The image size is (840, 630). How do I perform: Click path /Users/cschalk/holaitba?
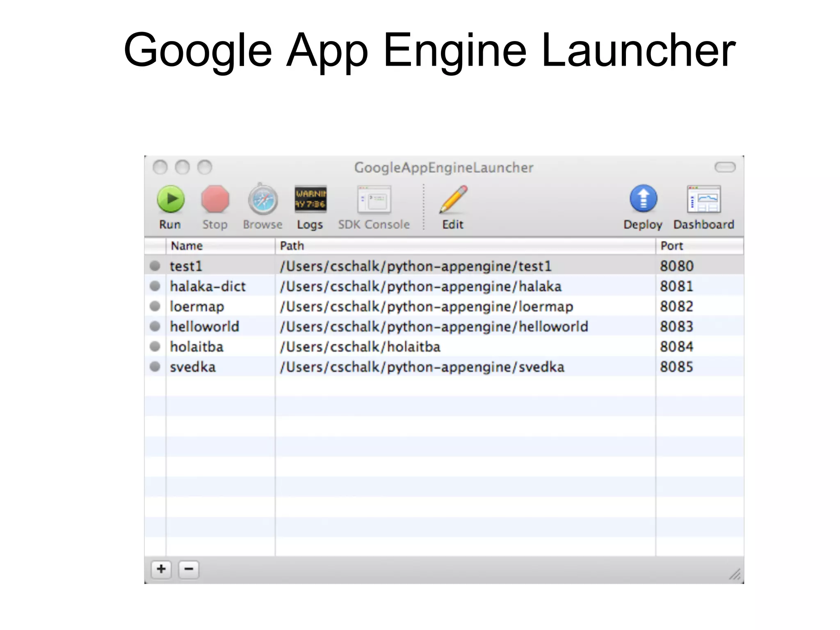(360, 347)
